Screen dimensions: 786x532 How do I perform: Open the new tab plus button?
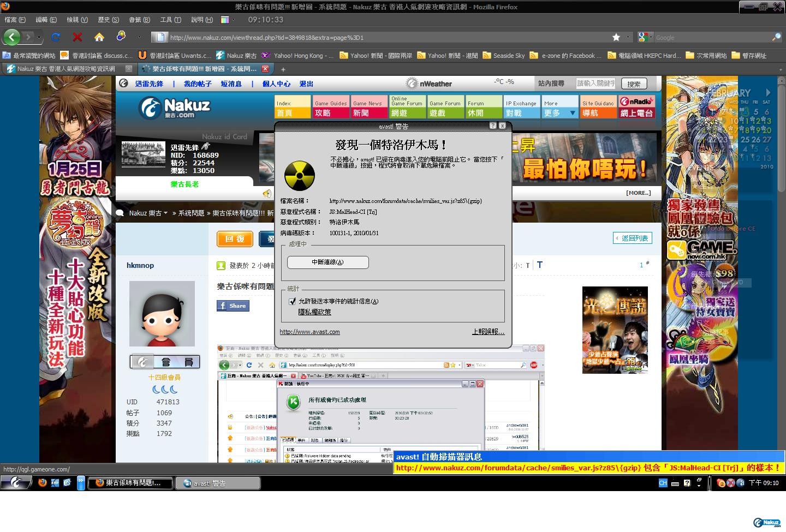tap(283, 69)
